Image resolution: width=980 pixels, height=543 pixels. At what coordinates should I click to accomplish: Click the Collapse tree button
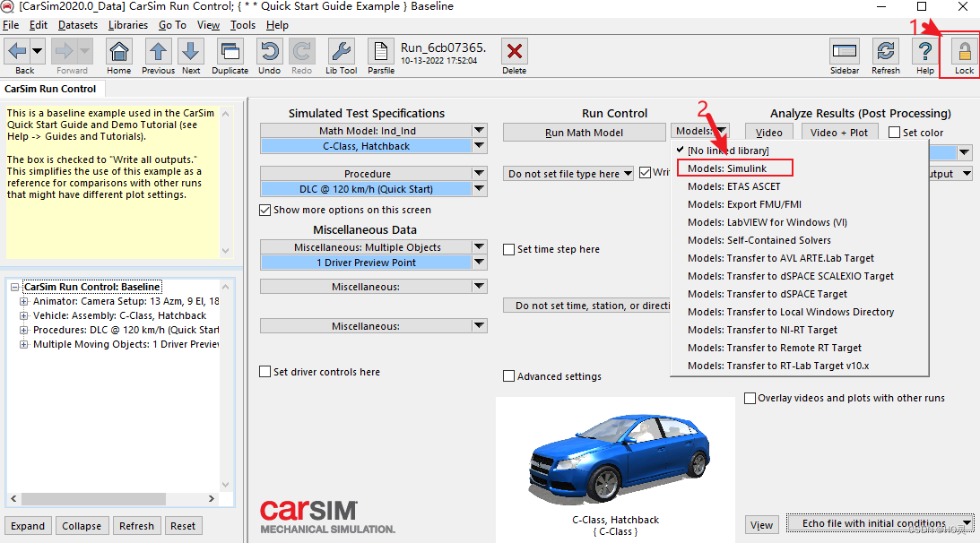click(82, 525)
